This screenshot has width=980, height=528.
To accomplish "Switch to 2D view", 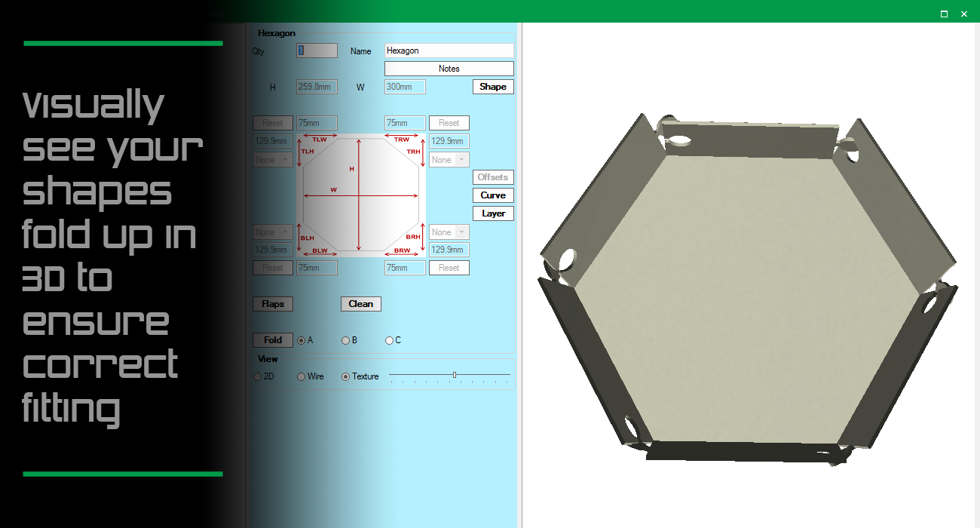I will [x=257, y=376].
